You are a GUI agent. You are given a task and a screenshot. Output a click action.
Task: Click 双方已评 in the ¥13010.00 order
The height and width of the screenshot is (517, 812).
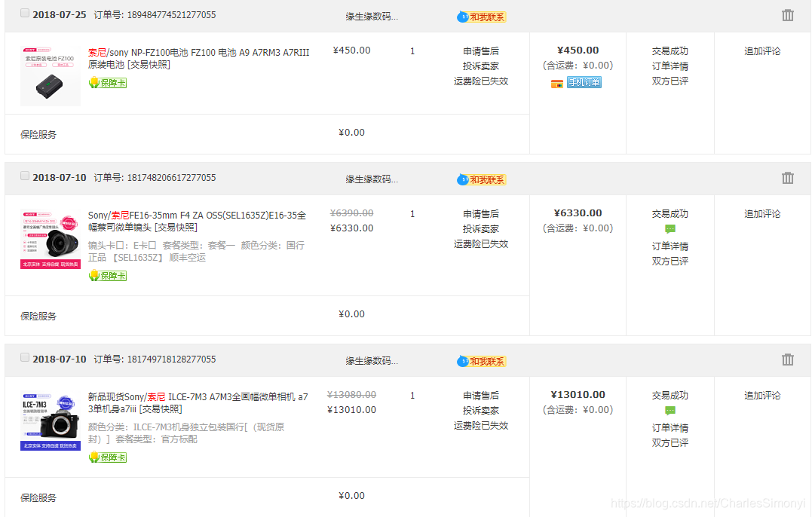click(670, 443)
